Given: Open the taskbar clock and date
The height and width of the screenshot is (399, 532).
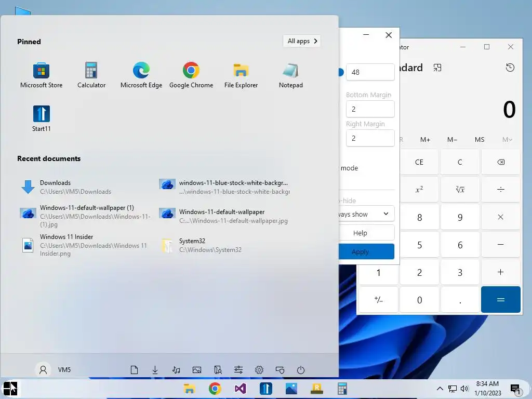Looking at the screenshot, I should [487, 389].
